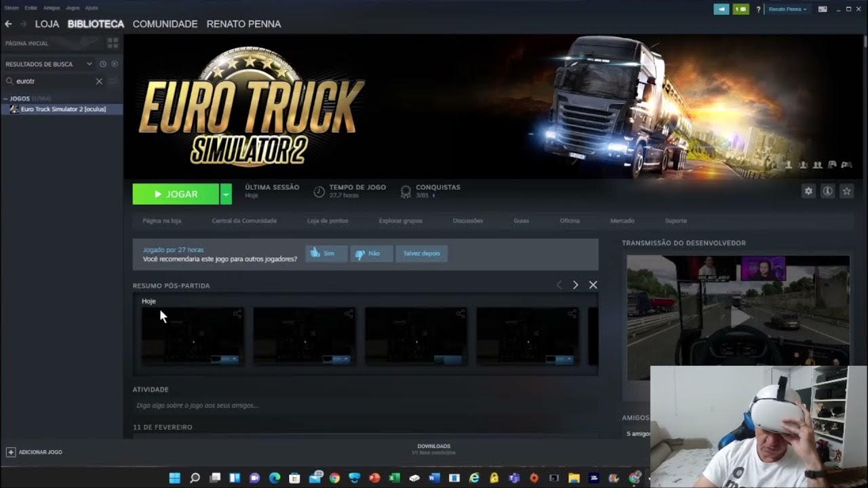Screen dimensions: 868x488
Task: Open Renato Penna profile tab
Action: (x=243, y=24)
